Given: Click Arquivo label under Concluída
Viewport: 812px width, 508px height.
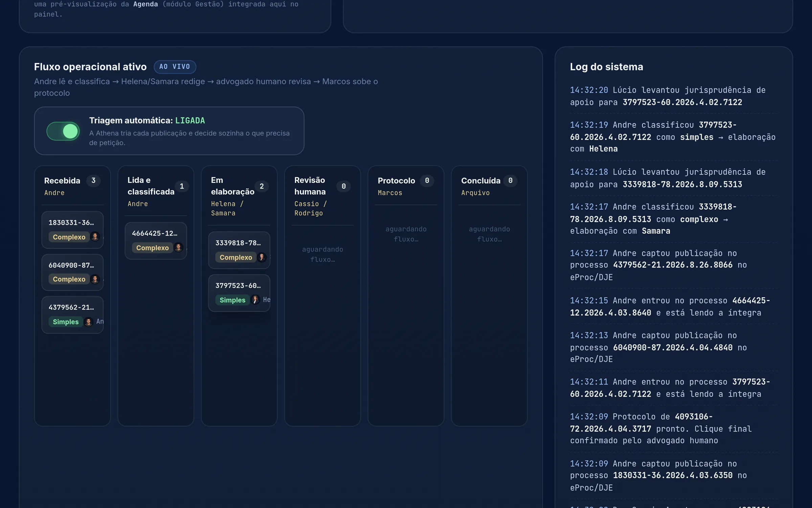Looking at the screenshot, I should click(475, 193).
